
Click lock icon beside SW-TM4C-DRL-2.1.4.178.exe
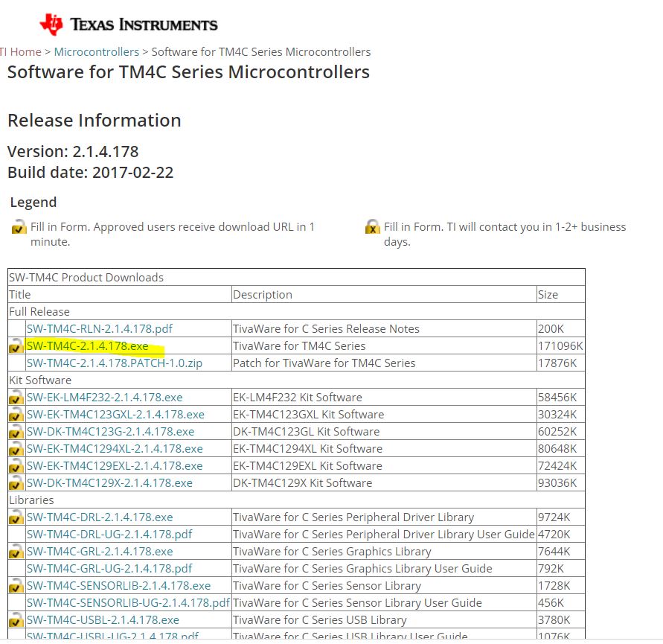pos(16,517)
